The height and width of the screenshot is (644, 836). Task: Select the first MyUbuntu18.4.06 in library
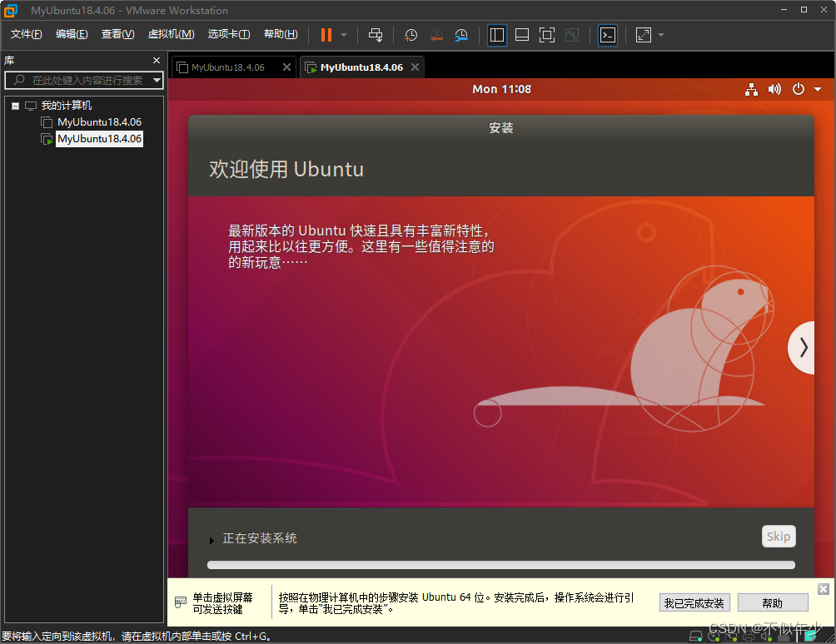[x=99, y=122]
